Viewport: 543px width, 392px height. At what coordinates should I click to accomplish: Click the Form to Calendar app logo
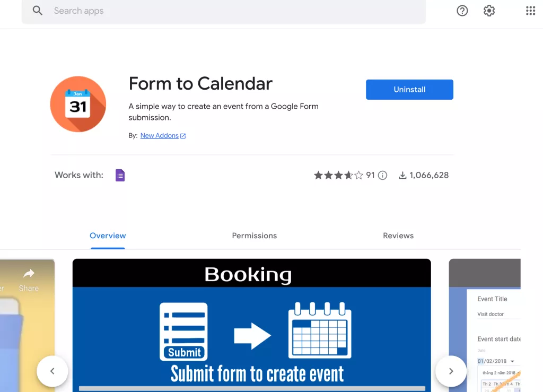tap(77, 103)
